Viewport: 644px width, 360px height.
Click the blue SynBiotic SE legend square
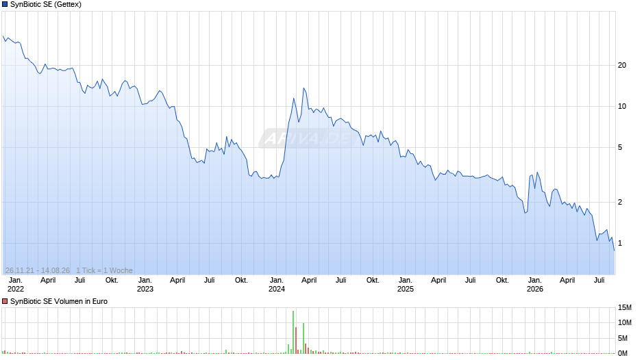click(x=5, y=5)
